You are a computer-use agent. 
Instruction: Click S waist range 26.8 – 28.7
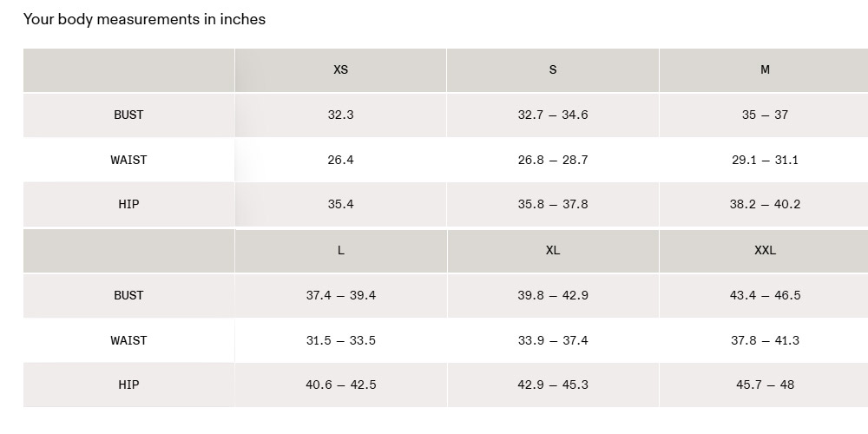coord(553,160)
